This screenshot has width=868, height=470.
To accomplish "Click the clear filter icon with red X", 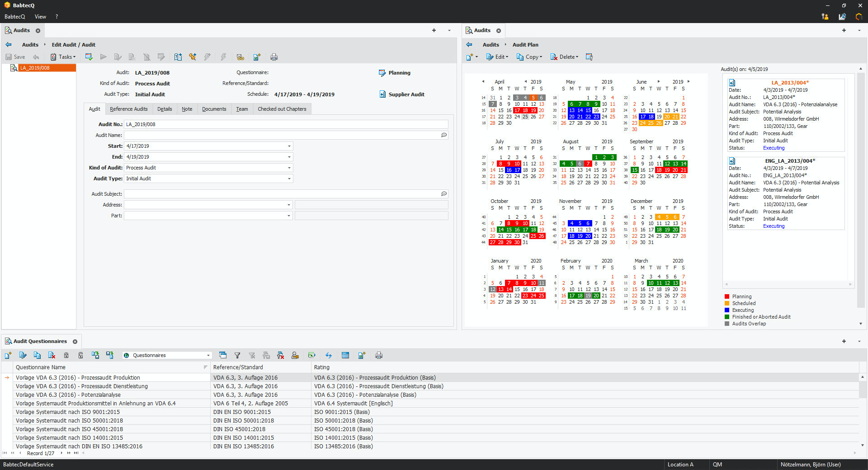I will click(281, 355).
